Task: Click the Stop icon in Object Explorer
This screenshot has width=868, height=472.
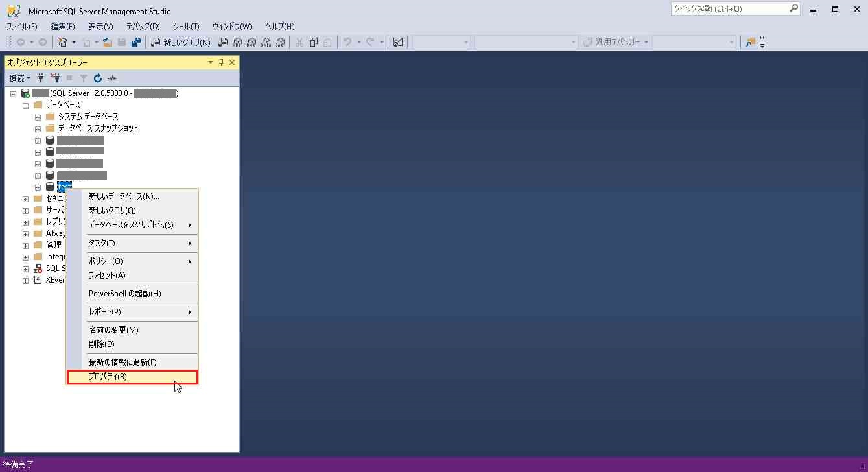Action: coord(69,78)
